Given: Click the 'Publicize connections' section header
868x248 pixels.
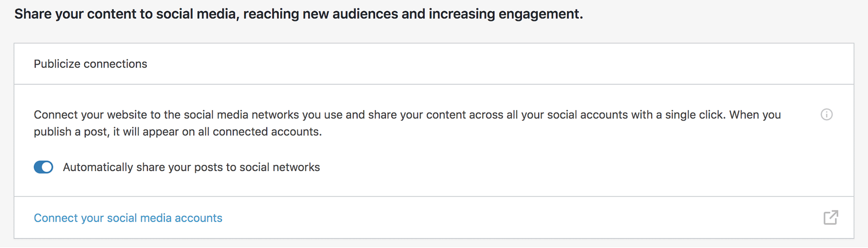Looking at the screenshot, I should click(x=91, y=64).
